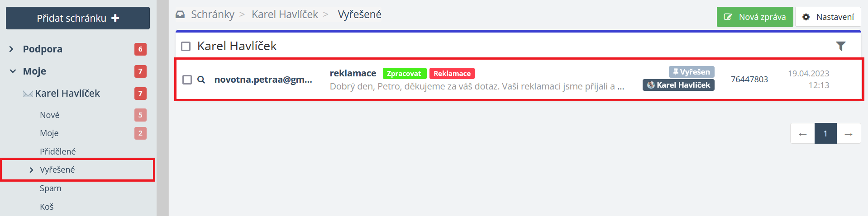The width and height of the screenshot is (868, 216).
Task: Click the red Reklamace tag
Action: point(452,74)
